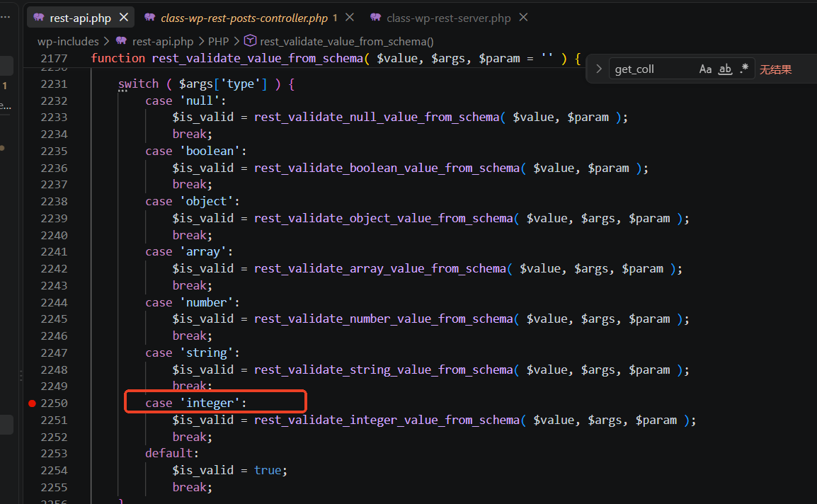Toggle Use Regular Expression in find widget
This screenshot has height=504, width=817.
click(744, 69)
